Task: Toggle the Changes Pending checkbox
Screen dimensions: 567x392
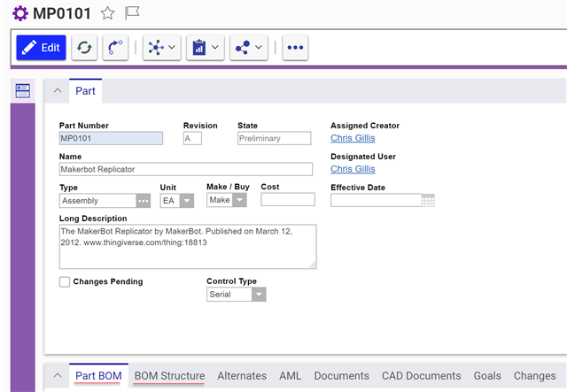Action: (x=65, y=281)
